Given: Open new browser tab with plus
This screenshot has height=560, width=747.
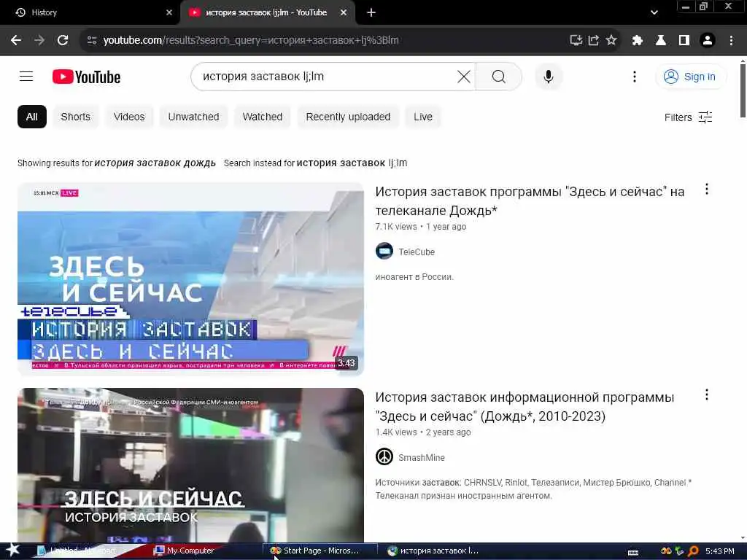Looking at the screenshot, I should coord(371,13).
